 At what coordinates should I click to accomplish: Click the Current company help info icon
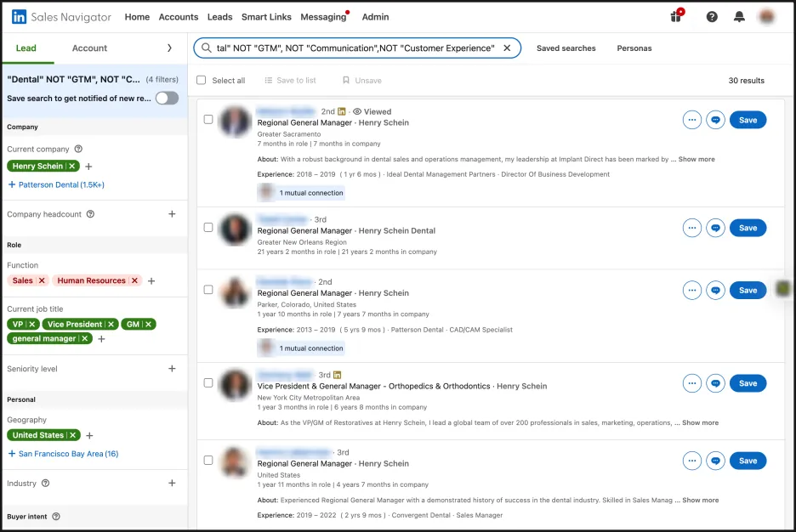pos(78,149)
